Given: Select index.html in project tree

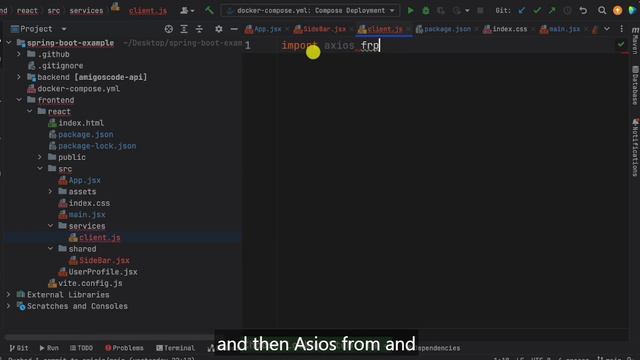Looking at the screenshot, I should 81,123.
